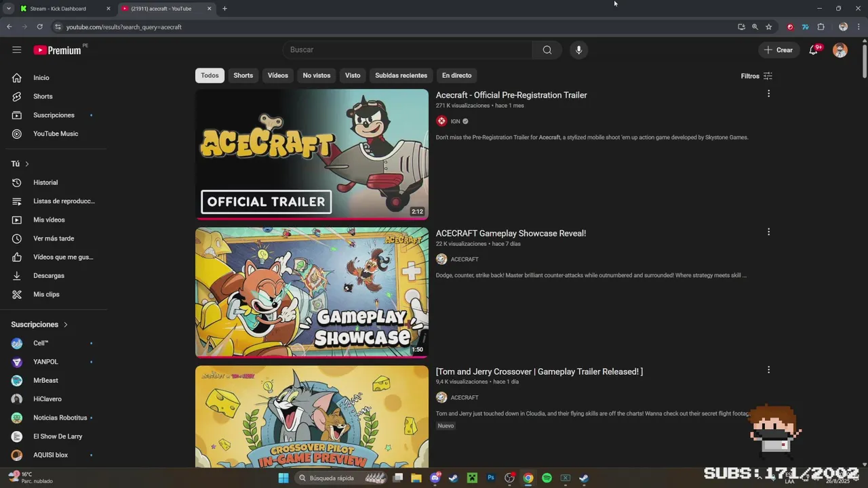
Task: Click the Crear button
Action: point(778,49)
